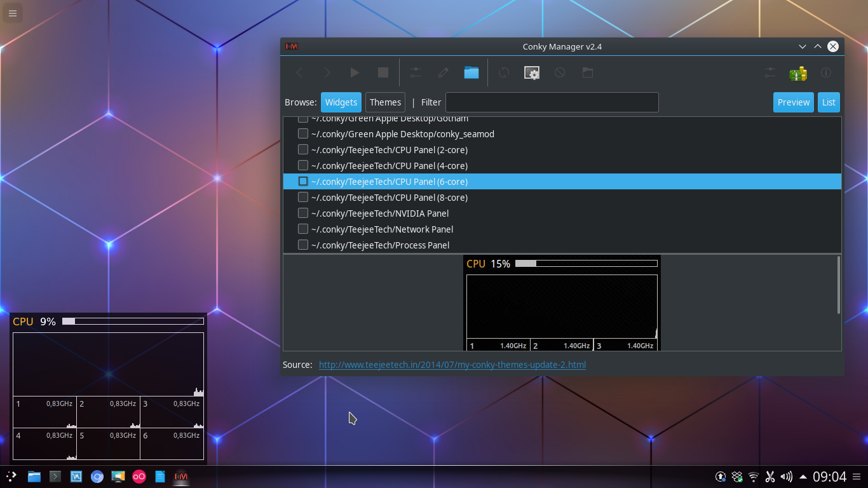Click inside the Filter input field
The width and height of the screenshot is (868, 488).
click(x=552, y=102)
